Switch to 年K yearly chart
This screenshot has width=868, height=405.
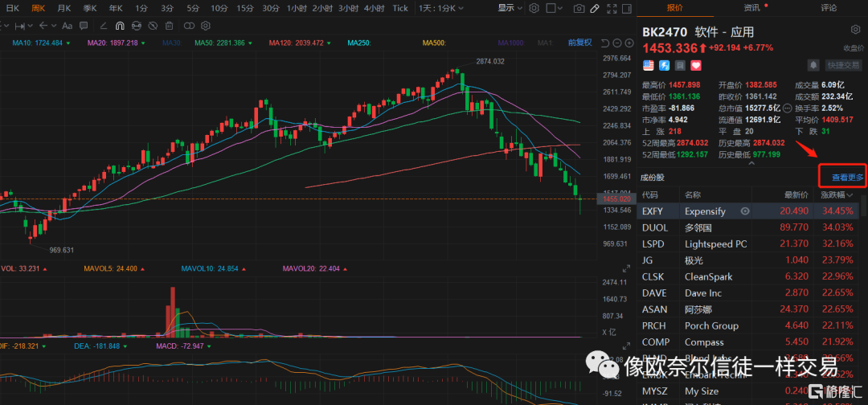point(116,8)
